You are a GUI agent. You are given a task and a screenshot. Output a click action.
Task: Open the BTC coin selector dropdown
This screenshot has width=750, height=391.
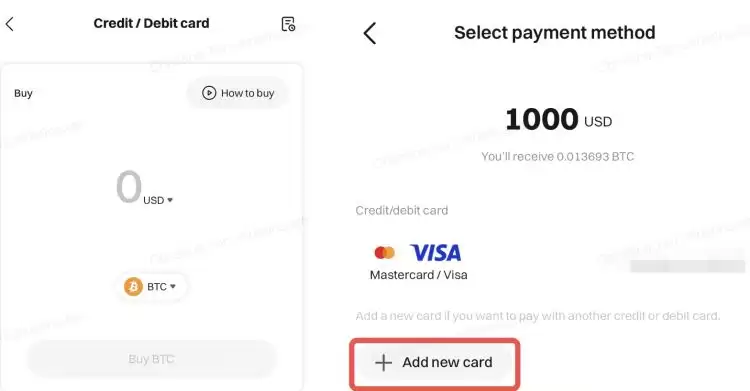point(151,287)
